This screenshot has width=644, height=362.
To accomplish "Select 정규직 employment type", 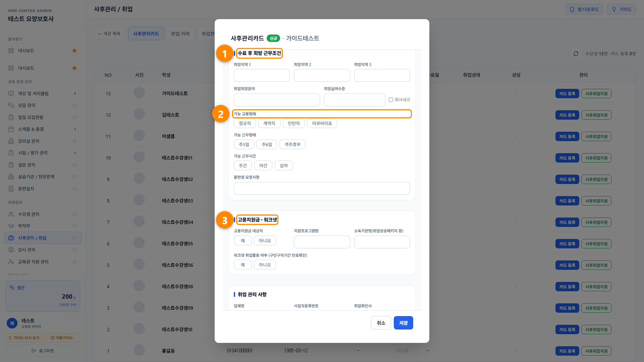I will coord(245,123).
